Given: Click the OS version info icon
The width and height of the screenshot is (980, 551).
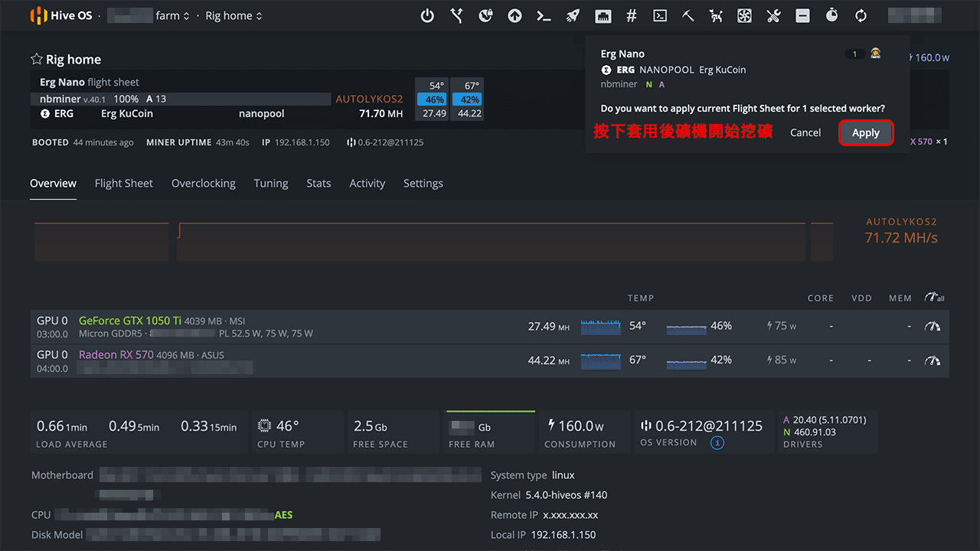Looking at the screenshot, I should click(717, 442).
